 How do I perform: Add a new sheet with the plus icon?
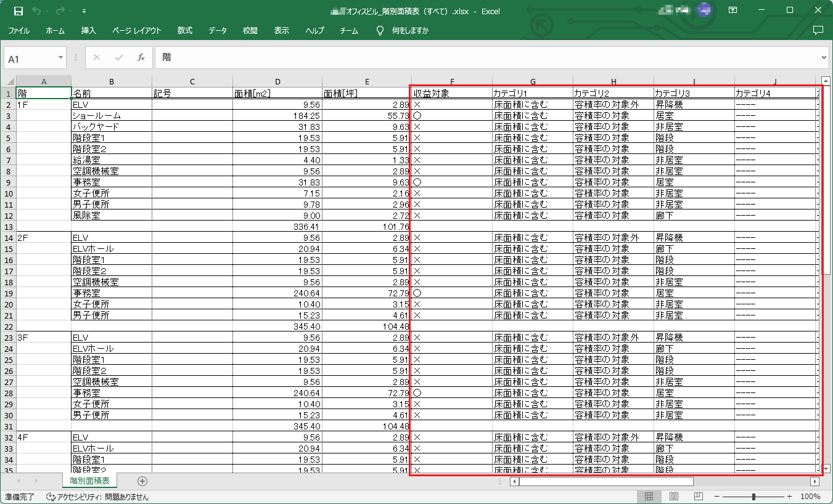point(142,481)
